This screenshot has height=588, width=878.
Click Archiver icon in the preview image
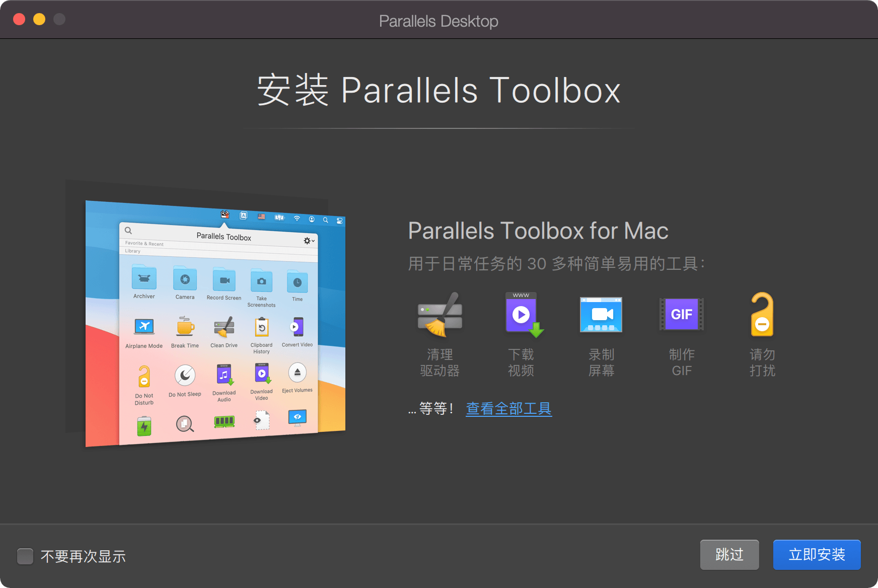(x=144, y=278)
